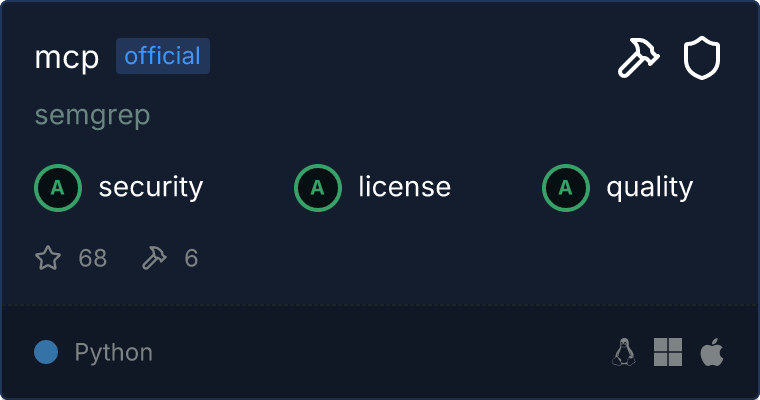Click the Python language label
This screenshot has width=760, height=400.
[114, 353]
